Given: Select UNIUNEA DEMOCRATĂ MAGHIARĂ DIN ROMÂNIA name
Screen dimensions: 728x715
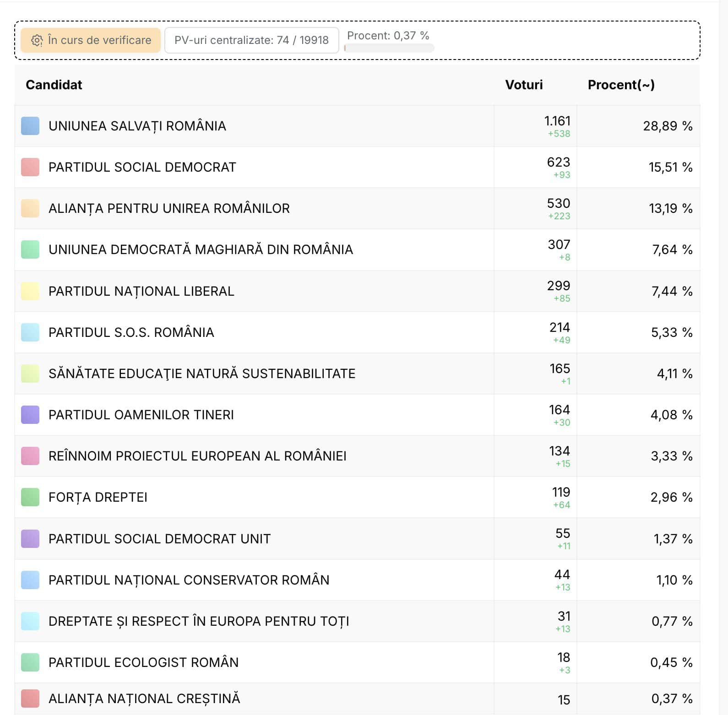Looking at the screenshot, I should [201, 249].
